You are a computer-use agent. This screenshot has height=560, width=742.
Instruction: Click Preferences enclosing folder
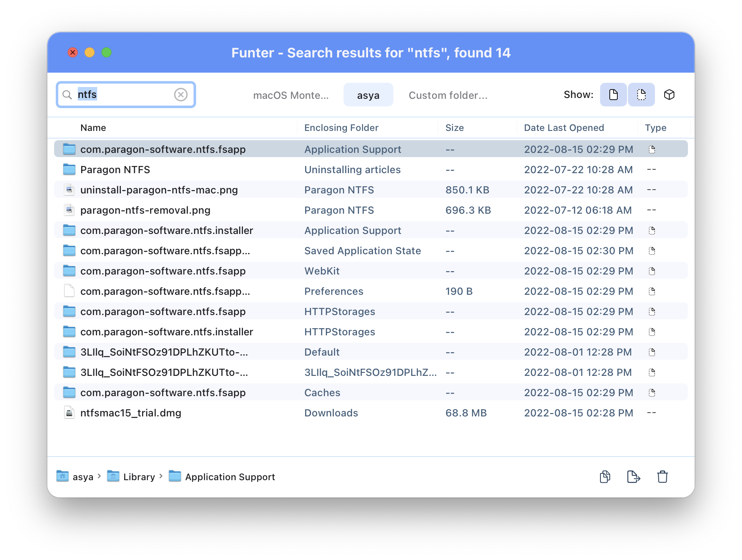(334, 291)
